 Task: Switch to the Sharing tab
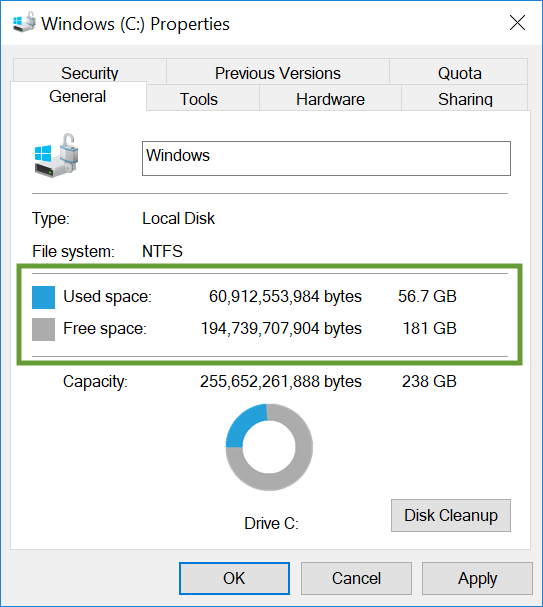[465, 98]
